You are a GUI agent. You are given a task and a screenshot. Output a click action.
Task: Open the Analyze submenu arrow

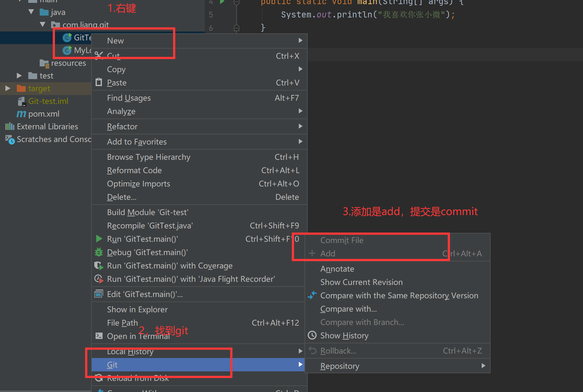300,111
